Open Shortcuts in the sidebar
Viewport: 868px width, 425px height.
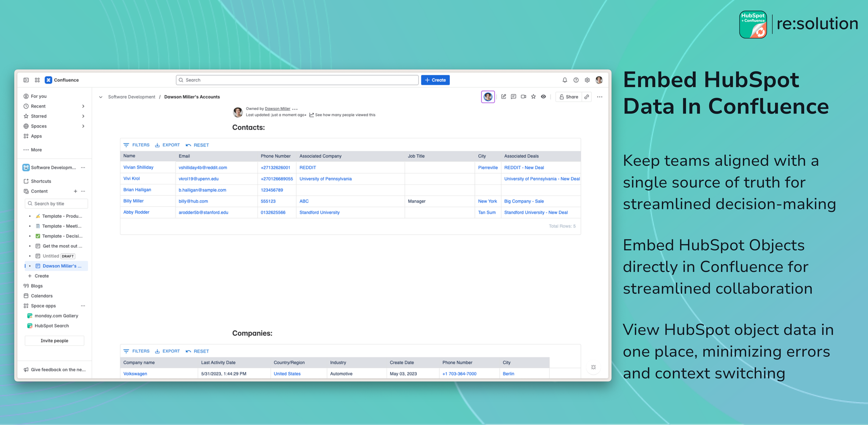pyautogui.click(x=41, y=181)
